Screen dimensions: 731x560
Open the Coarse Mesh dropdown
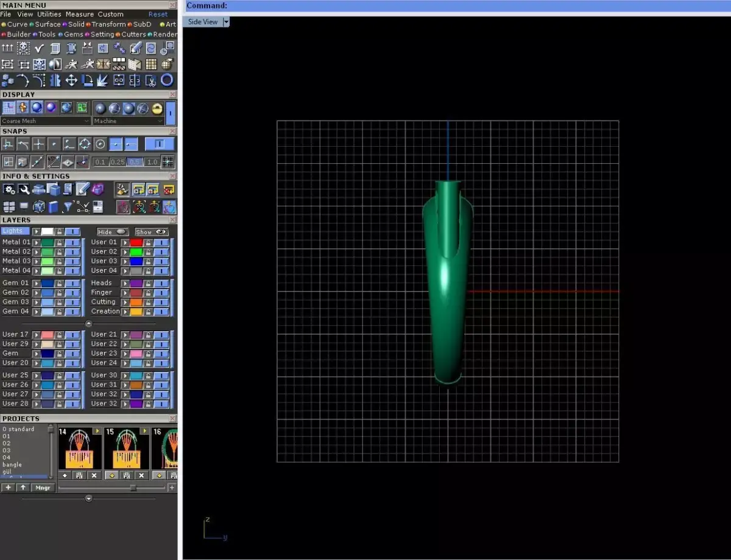point(46,121)
